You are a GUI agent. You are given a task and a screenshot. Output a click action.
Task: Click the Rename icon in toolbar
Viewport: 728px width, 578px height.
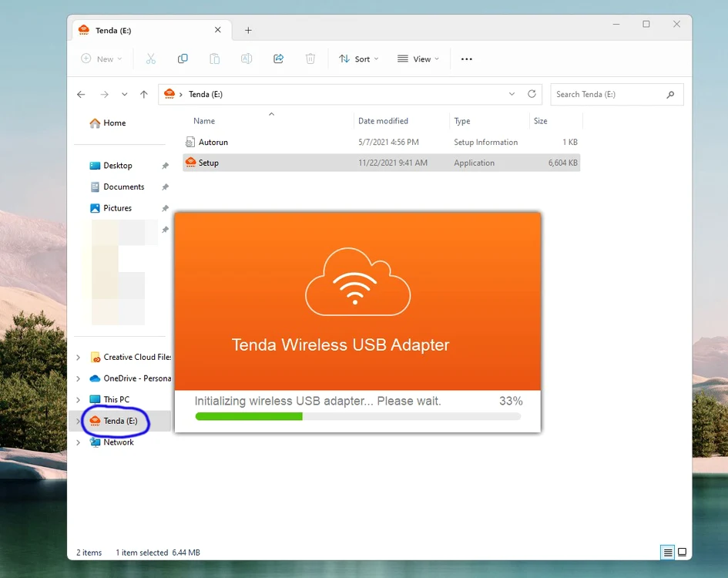coord(247,59)
